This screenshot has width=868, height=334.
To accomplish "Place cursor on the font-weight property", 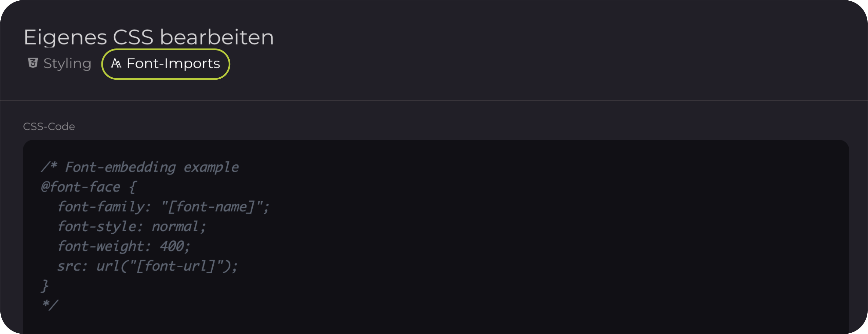I will coord(100,246).
